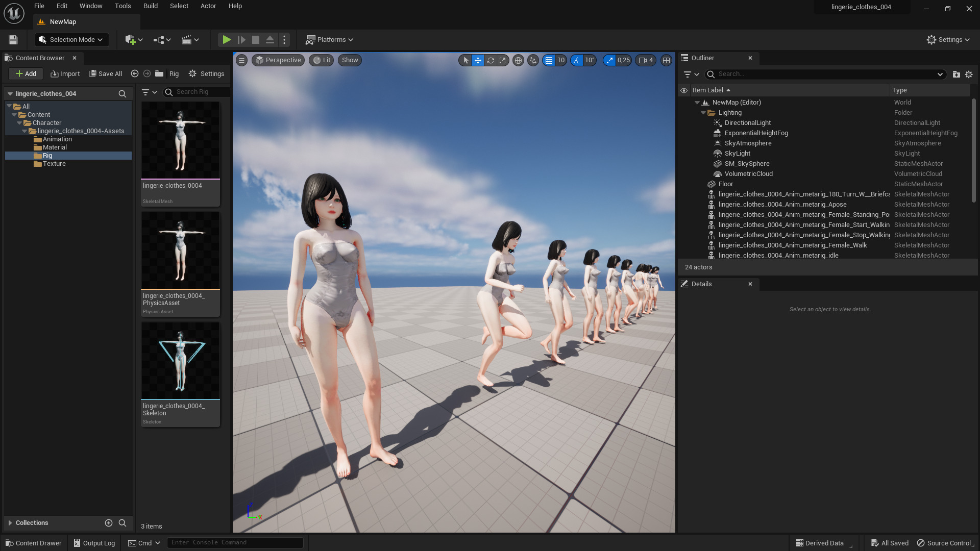
Task: Open the Selection Mode dropdown
Action: click(71, 40)
